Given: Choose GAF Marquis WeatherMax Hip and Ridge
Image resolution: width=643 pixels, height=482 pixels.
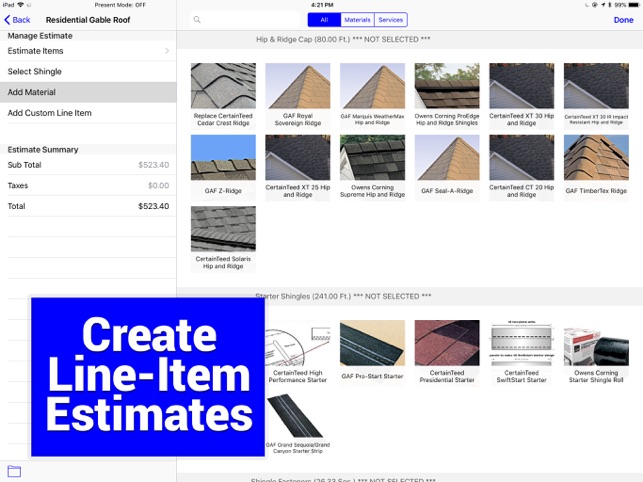Looking at the screenshot, I should click(x=372, y=96).
